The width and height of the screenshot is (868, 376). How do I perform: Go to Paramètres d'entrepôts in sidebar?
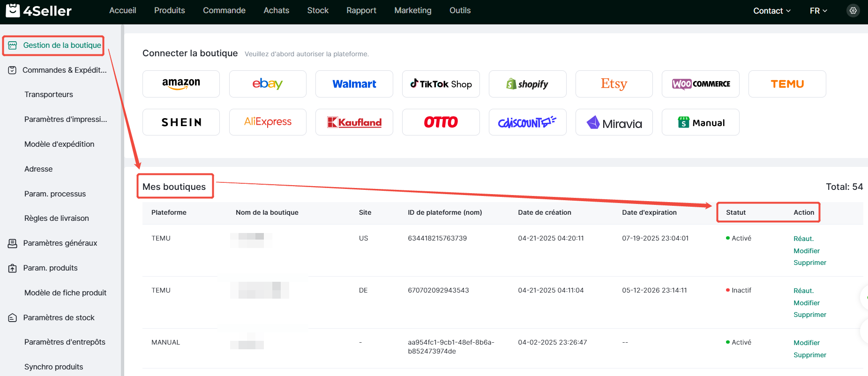(65, 342)
